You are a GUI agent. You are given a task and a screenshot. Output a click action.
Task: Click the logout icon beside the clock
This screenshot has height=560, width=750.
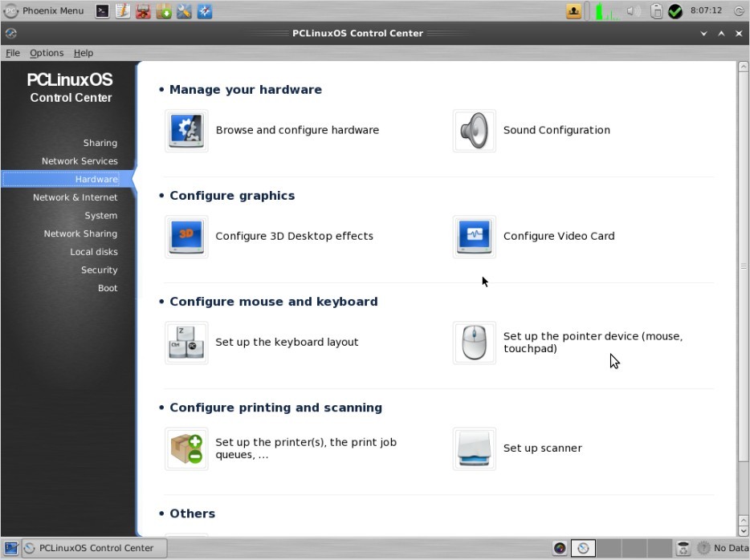click(x=740, y=11)
